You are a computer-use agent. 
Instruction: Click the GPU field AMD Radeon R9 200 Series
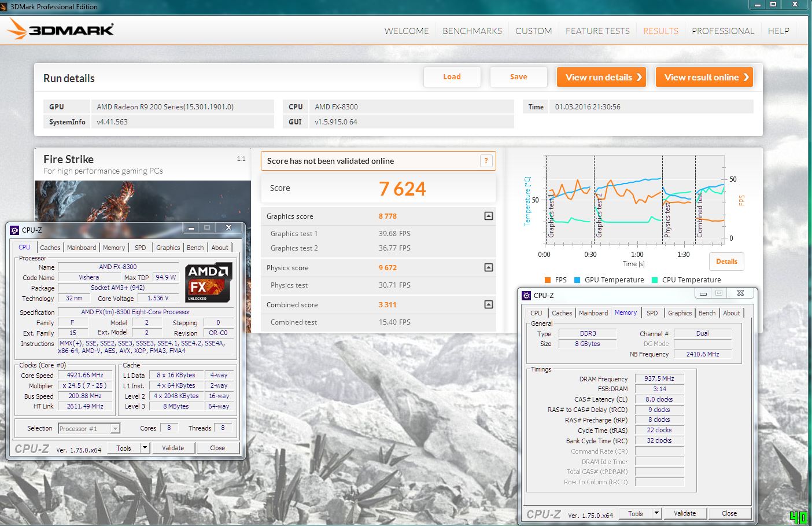point(182,106)
